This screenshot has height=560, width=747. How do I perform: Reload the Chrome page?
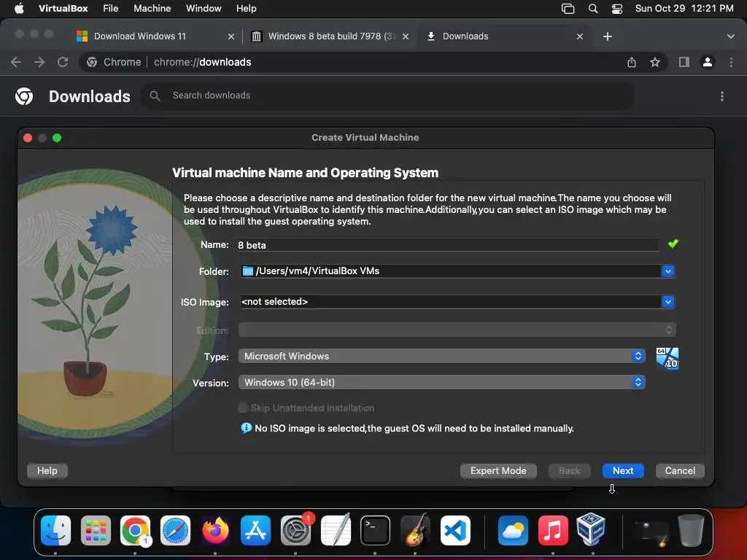tap(63, 62)
